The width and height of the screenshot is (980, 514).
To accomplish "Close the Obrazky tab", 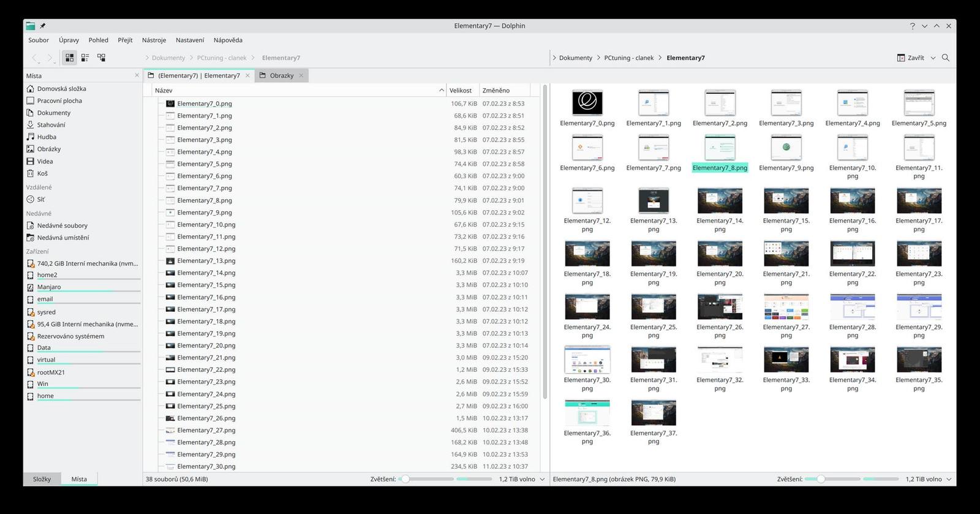I will [x=301, y=75].
